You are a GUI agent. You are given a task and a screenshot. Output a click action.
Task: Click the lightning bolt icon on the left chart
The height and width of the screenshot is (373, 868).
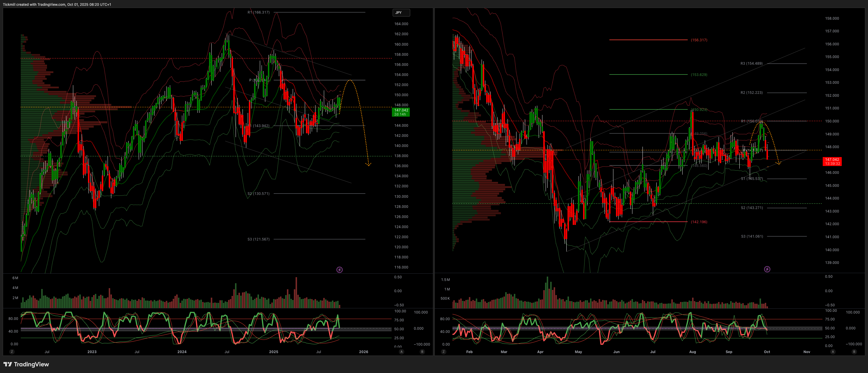(339, 270)
